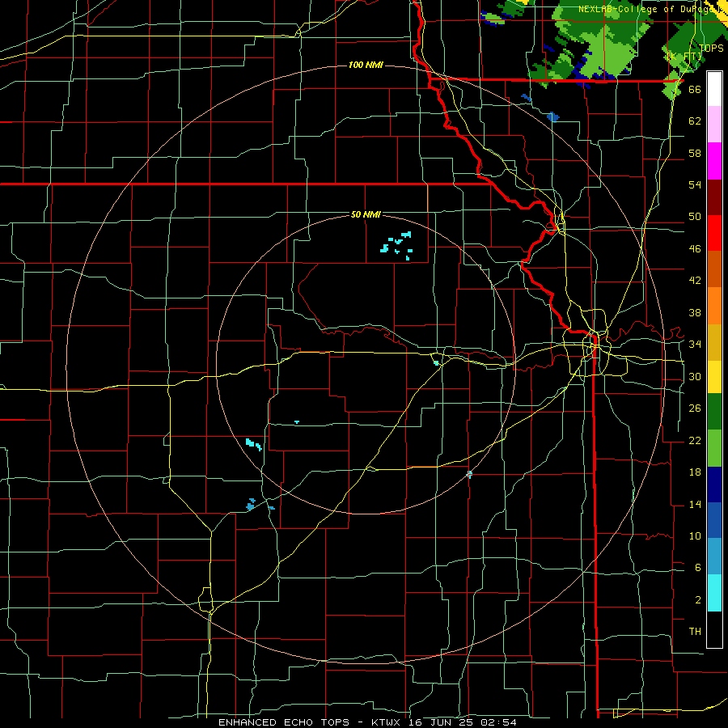The height and width of the screenshot is (728, 728).
Task: Click the "(K FT)" legend units label
Action: (684, 56)
